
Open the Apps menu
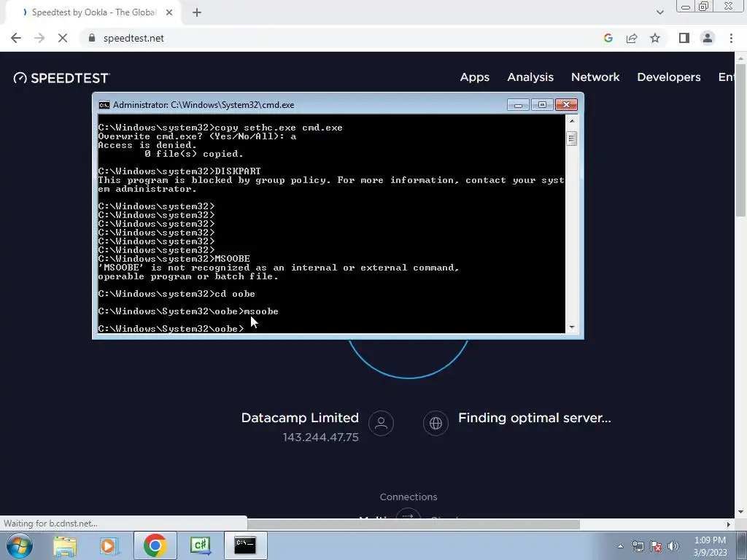(x=474, y=77)
